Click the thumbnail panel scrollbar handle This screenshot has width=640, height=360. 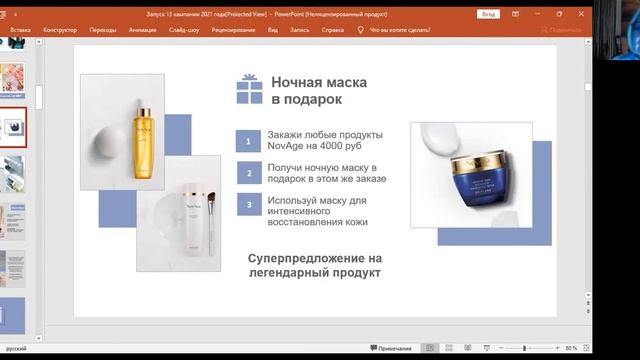point(39,97)
